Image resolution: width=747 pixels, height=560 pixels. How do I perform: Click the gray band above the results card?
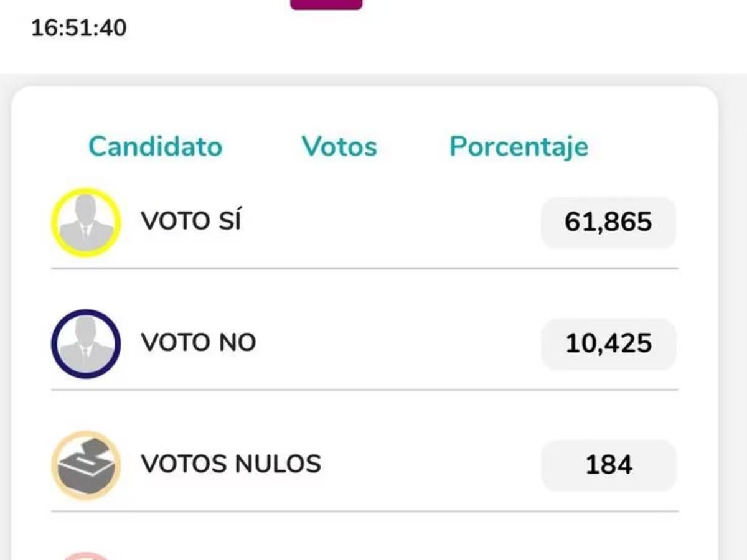pyautogui.click(x=374, y=80)
